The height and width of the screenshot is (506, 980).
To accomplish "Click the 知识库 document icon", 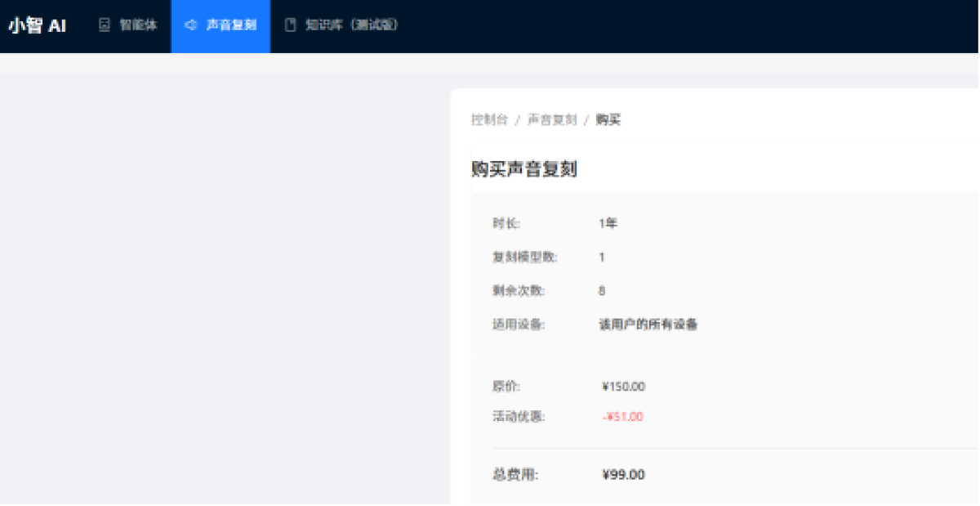I will click(x=290, y=25).
